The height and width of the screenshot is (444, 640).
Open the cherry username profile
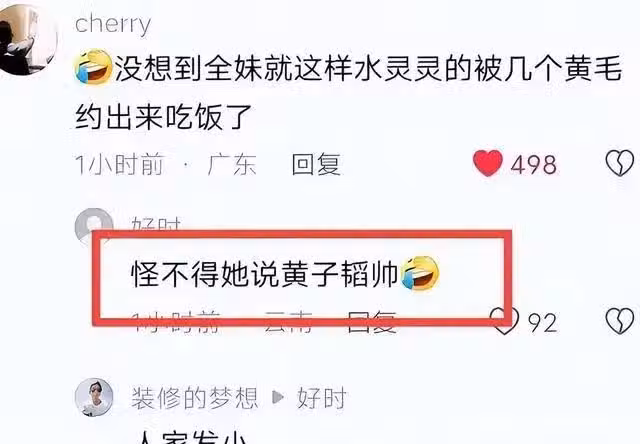[113, 24]
